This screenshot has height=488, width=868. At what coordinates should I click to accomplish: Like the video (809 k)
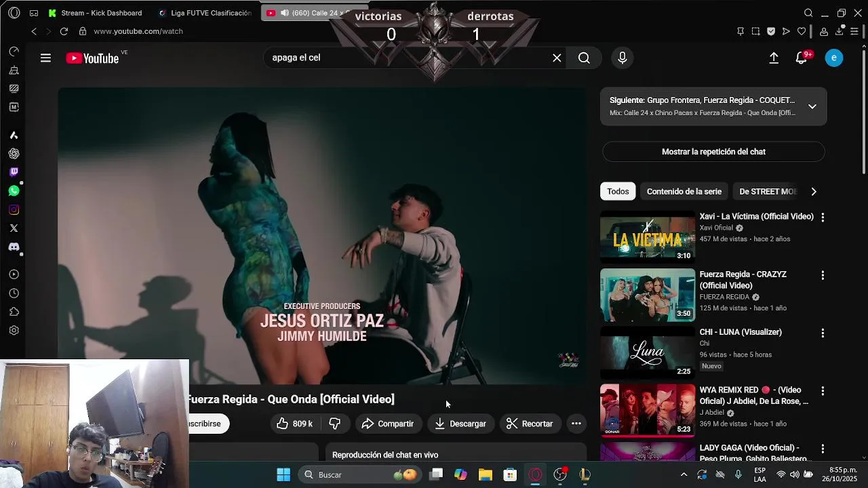294,424
